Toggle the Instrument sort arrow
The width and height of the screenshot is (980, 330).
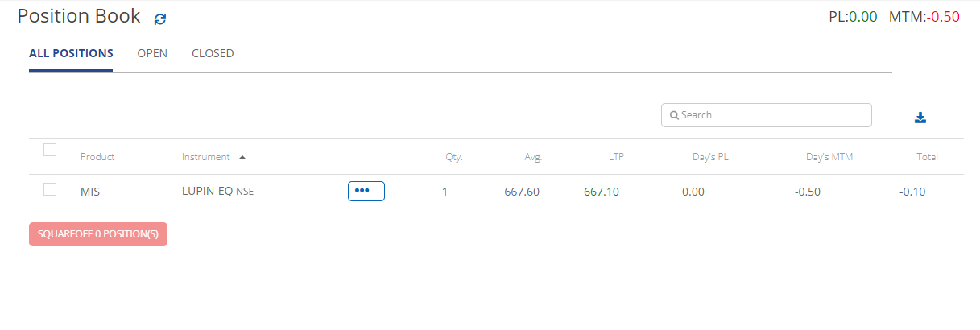pyautogui.click(x=242, y=157)
